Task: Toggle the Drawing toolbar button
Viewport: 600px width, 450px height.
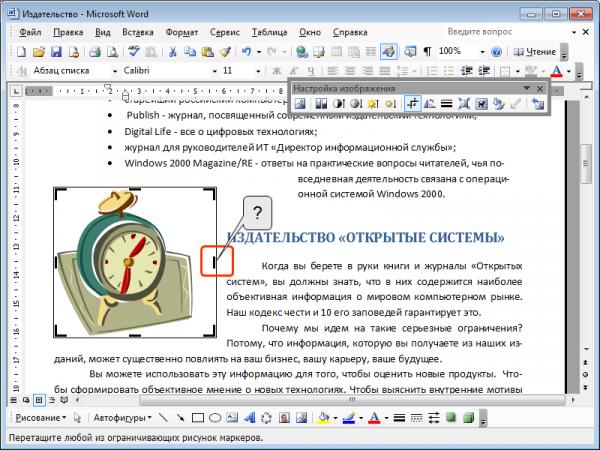Action: pyautogui.click(x=388, y=51)
